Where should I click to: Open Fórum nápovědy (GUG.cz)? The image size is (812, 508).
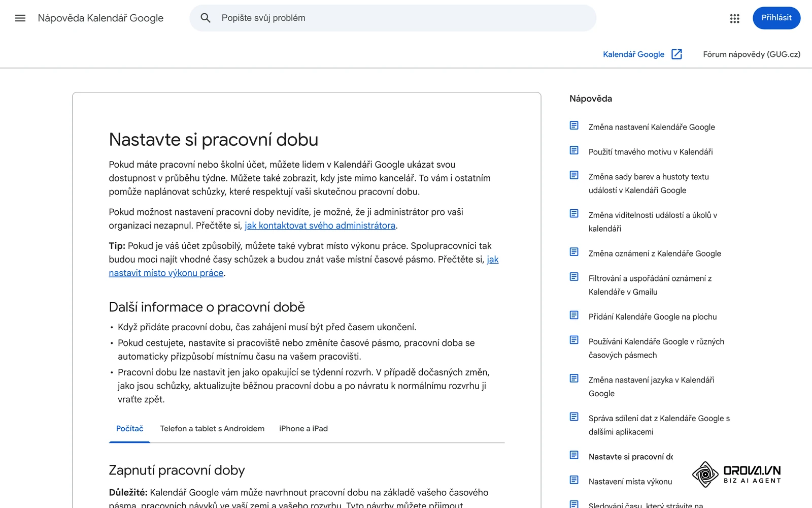(x=752, y=54)
